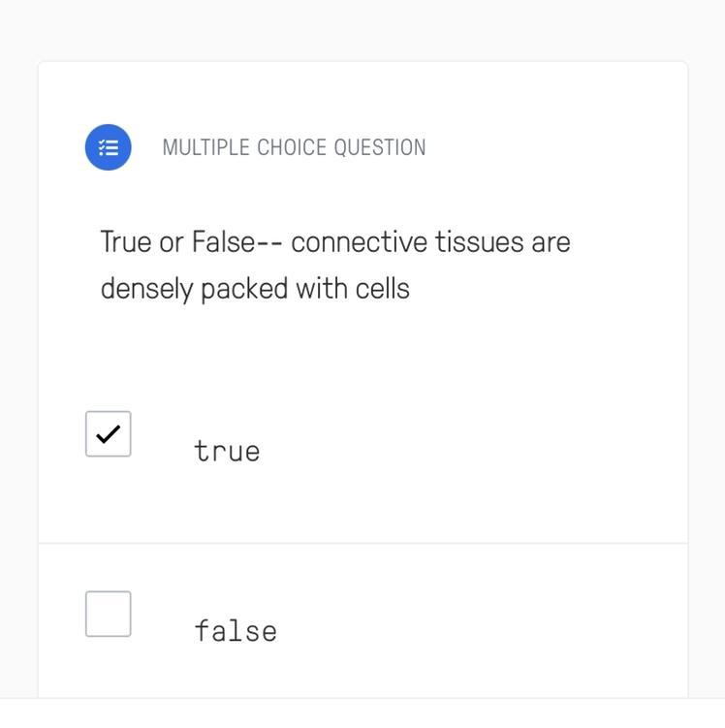Click the word "are" ending the first question line
Viewport: 725px width, 728px height.
551,241
